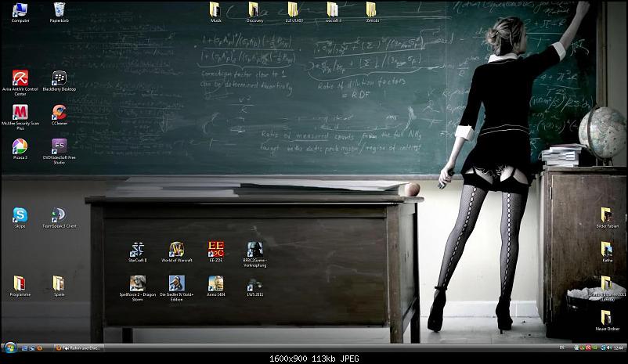Screen dimensions: 628x364
Task: Open SpellForce 2 - Dragon Storm
Action: pyautogui.click(x=138, y=283)
